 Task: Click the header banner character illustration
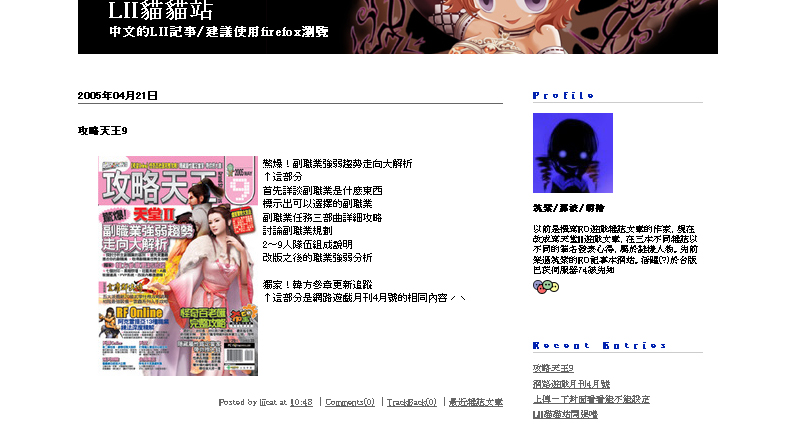click(x=515, y=26)
